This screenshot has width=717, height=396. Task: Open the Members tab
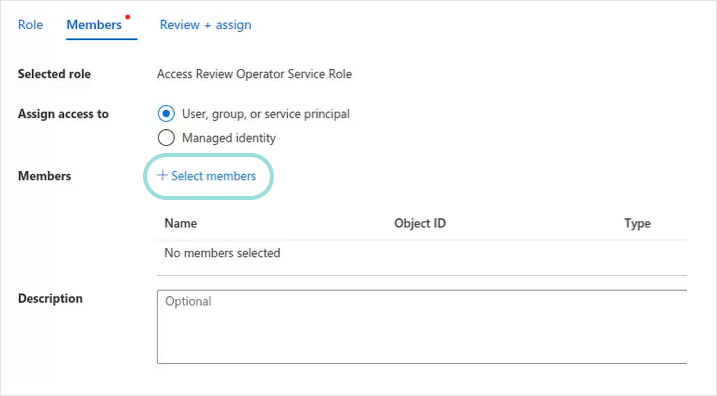pos(94,25)
